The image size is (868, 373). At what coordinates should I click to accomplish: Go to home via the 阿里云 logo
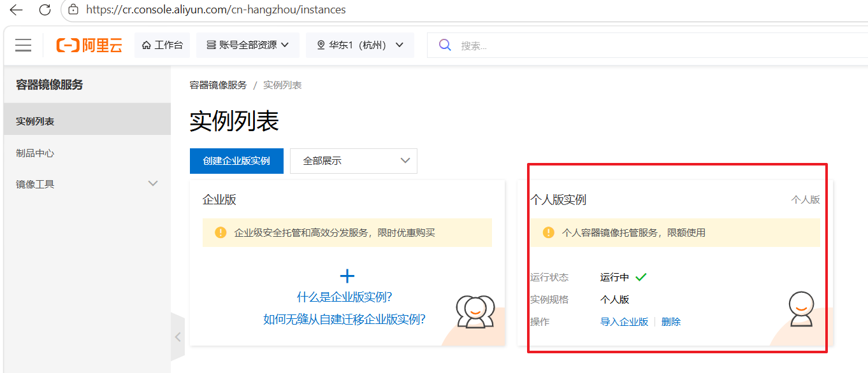tap(89, 45)
